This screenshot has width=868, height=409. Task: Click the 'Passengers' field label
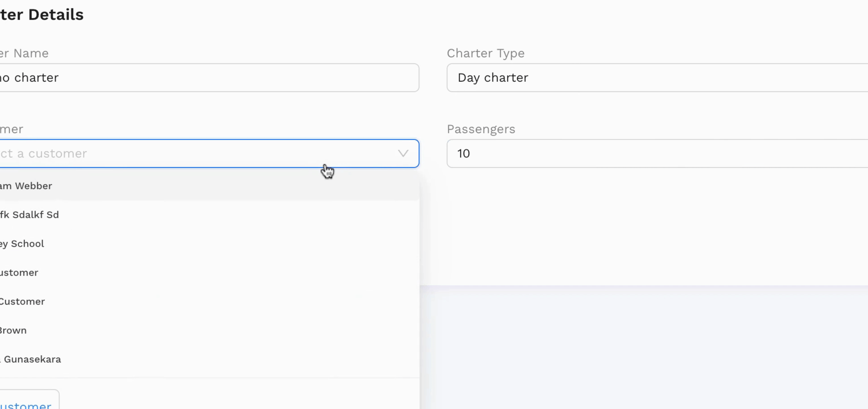pos(481,130)
